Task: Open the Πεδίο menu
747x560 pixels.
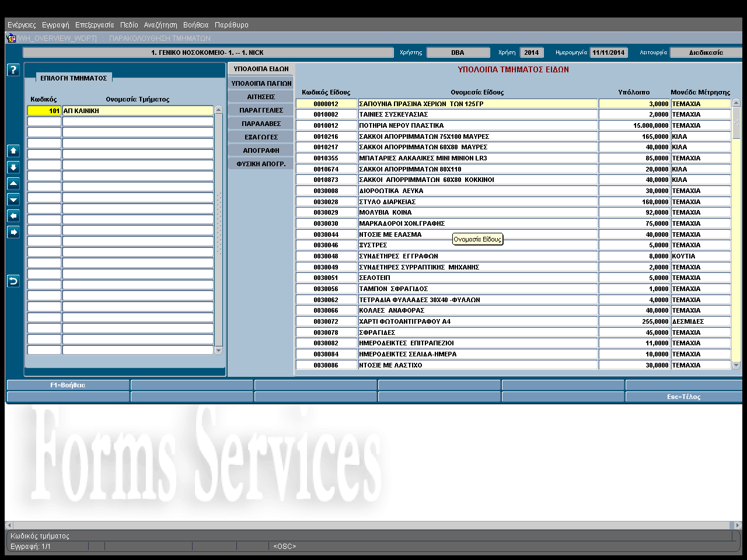Action: 129,25
